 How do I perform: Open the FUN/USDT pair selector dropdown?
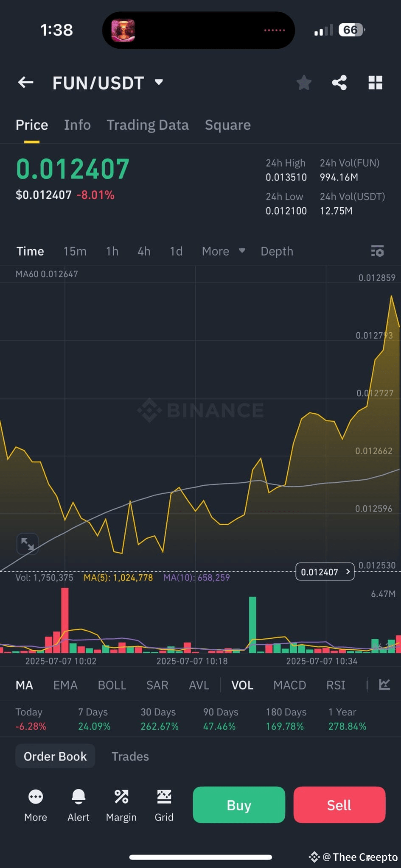pos(159,82)
